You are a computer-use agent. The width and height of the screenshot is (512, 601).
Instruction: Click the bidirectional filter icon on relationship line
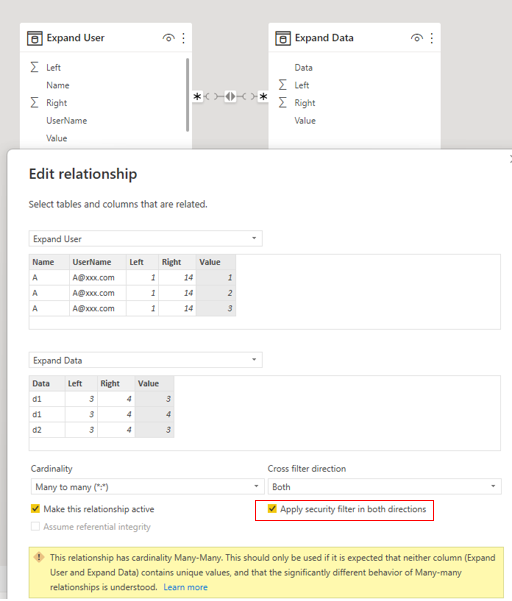pos(230,97)
